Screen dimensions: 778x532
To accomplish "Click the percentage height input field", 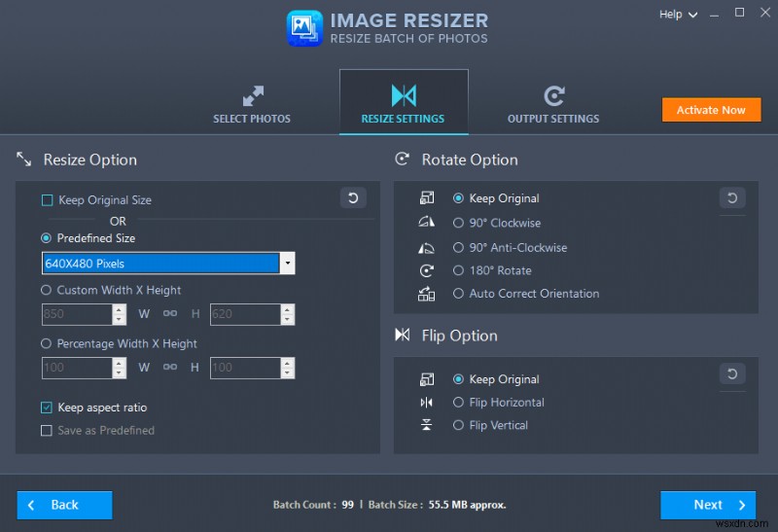I will [x=246, y=368].
